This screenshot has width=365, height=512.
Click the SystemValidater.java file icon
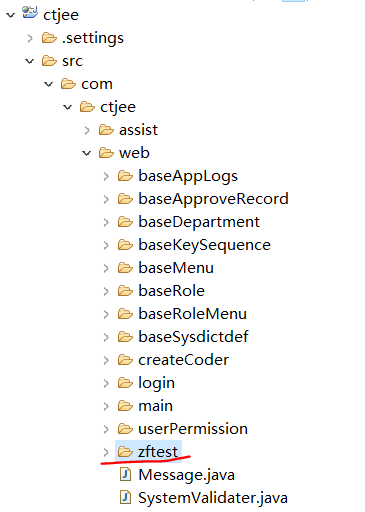click(125, 497)
